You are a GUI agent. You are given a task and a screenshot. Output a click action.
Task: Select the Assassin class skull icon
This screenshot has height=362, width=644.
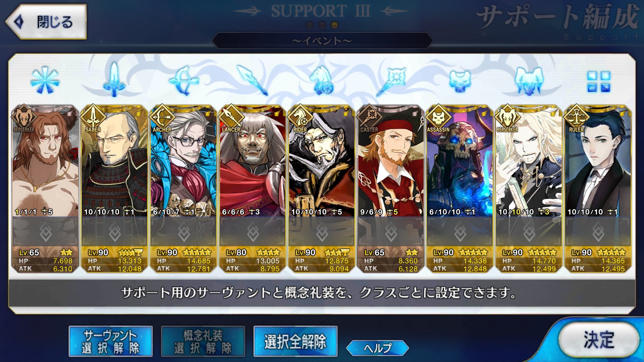click(460, 81)
